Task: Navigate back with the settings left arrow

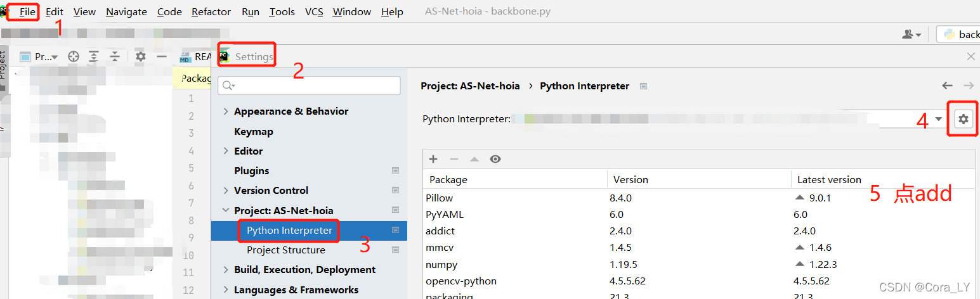Action: 947,86
